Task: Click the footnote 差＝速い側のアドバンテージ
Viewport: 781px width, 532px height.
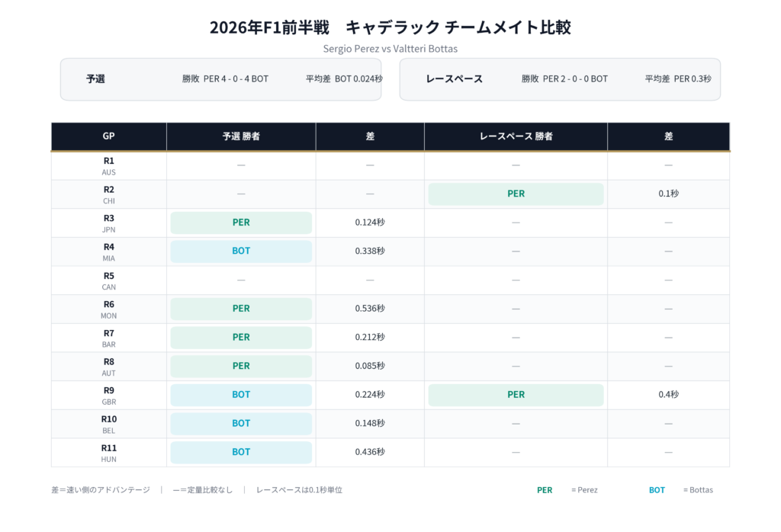Action: pos(100,490)
